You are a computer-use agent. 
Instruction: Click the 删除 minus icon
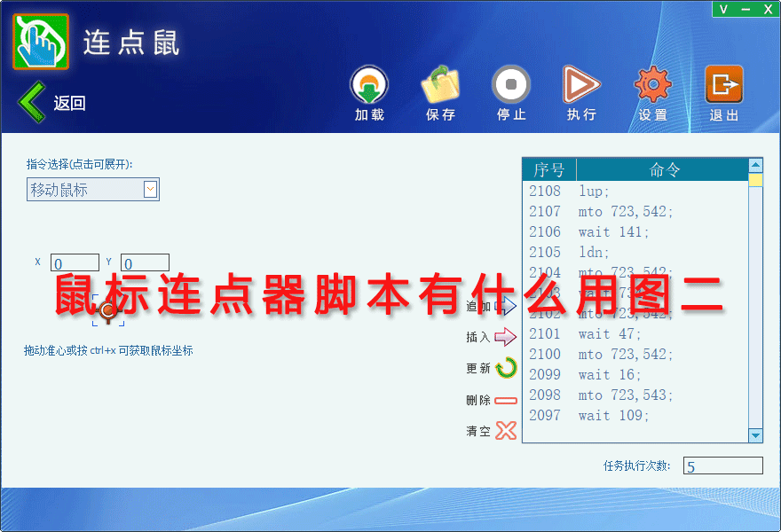pos(506,400)
